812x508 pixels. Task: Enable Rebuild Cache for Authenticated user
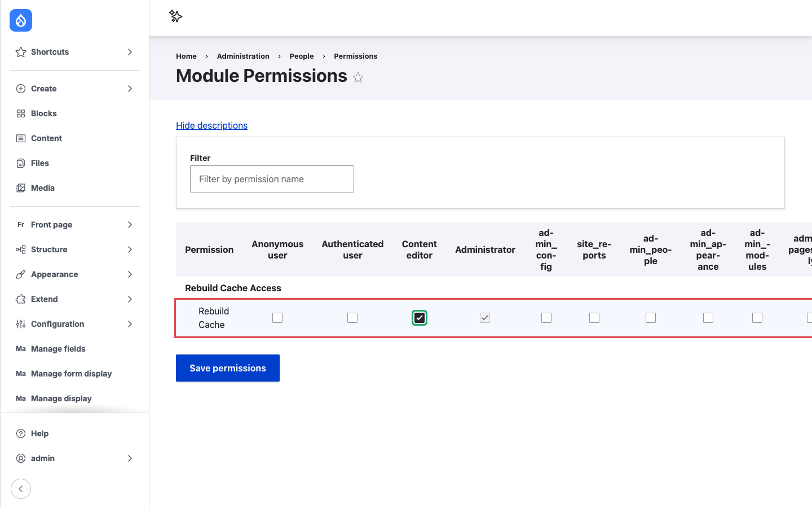pyautogui.click(x=352, y=318)
